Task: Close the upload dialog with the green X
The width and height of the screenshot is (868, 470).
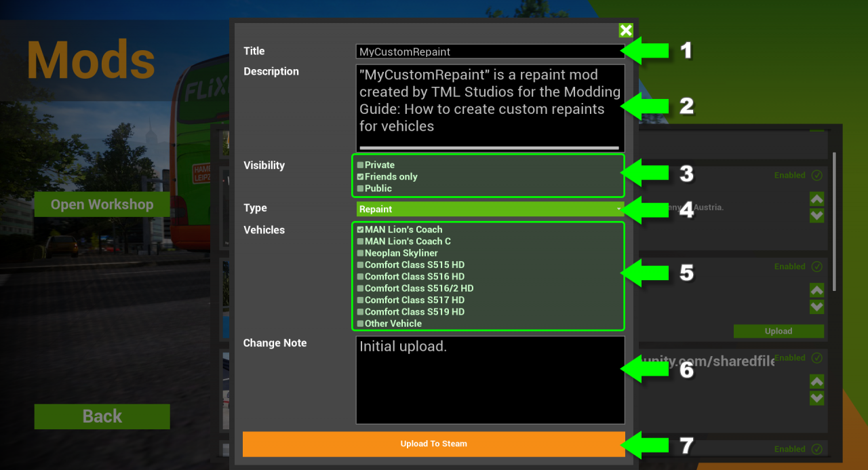Action: [625, 31]
